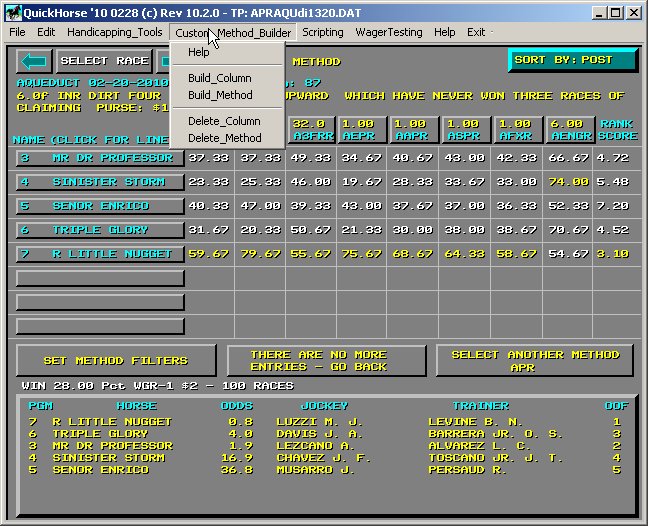
Task: Click the SELECT RACE button
Action: click(98, 61)
